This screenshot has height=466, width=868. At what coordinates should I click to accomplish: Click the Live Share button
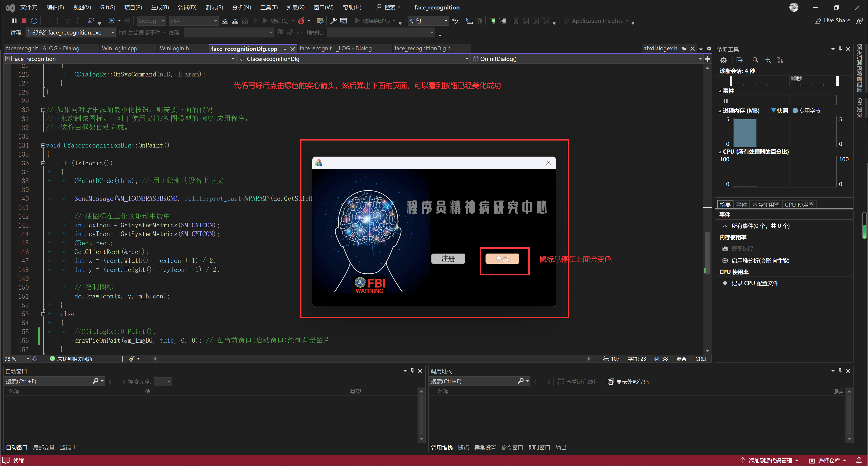click(x=832, y=21)
